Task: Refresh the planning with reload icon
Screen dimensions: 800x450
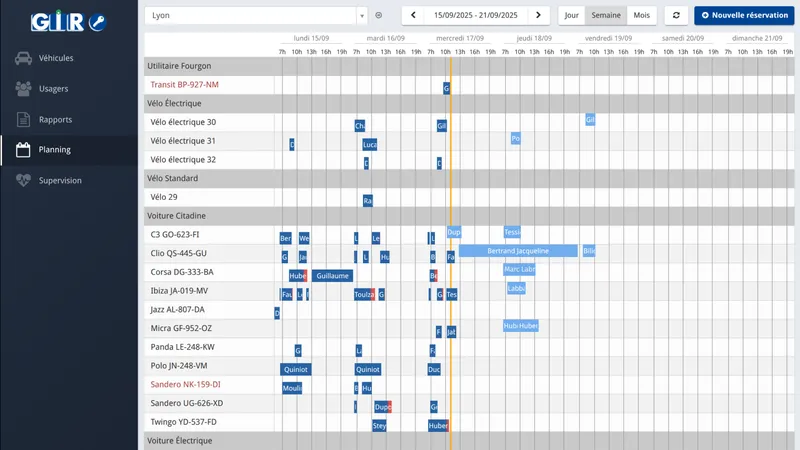Action: (677, 16)
